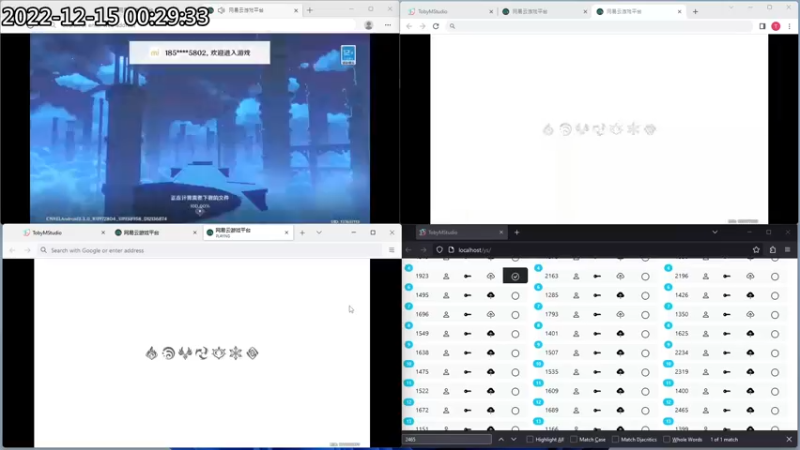Click bookmark star in localhost window

(756, 249)
